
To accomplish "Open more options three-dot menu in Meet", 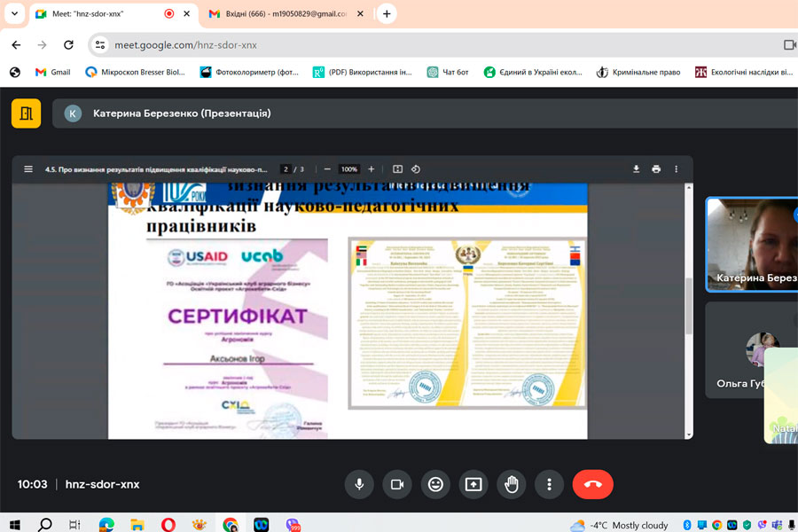I will tap(549, 484).
